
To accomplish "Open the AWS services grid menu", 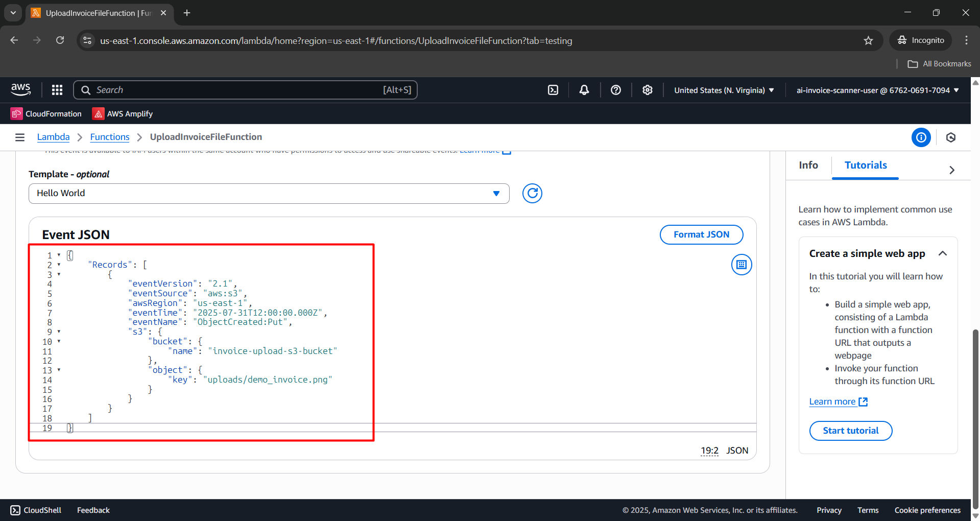I will click(x=56, y=90).
